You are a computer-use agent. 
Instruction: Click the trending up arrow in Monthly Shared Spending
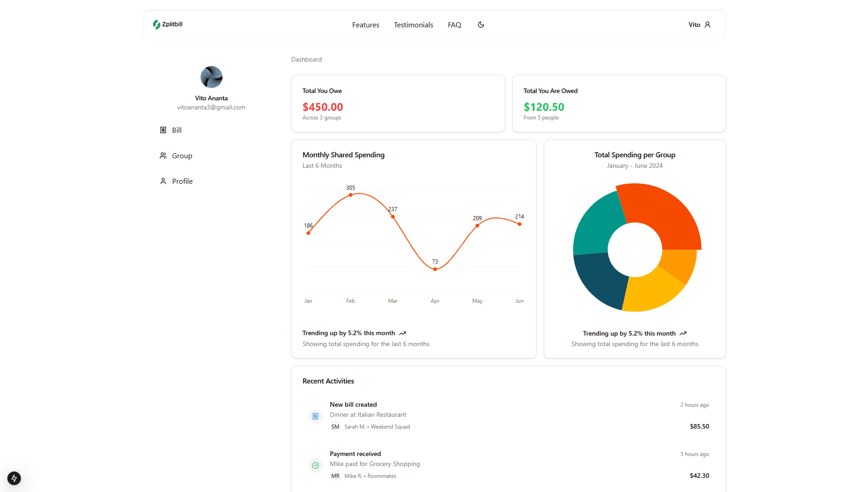click(x=403, y=333)
